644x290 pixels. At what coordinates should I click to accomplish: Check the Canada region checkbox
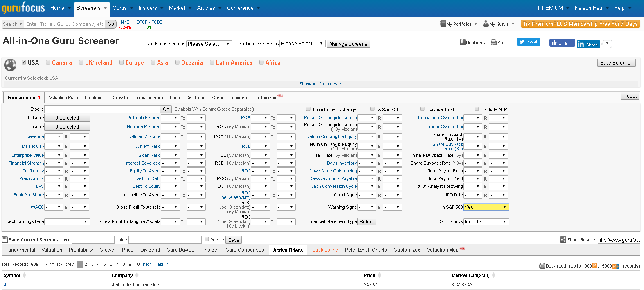pyautogui.click(x=48, y=62)
